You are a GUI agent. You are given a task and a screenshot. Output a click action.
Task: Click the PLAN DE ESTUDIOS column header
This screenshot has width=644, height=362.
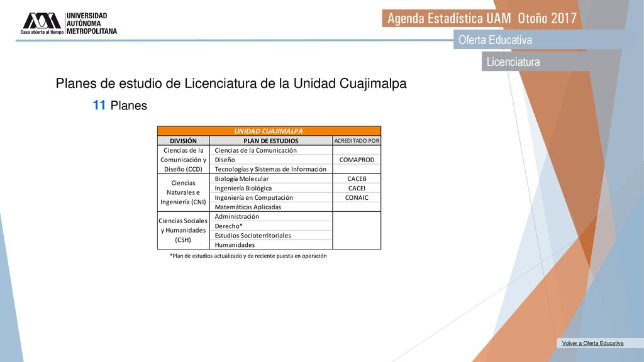coord(270,141)
